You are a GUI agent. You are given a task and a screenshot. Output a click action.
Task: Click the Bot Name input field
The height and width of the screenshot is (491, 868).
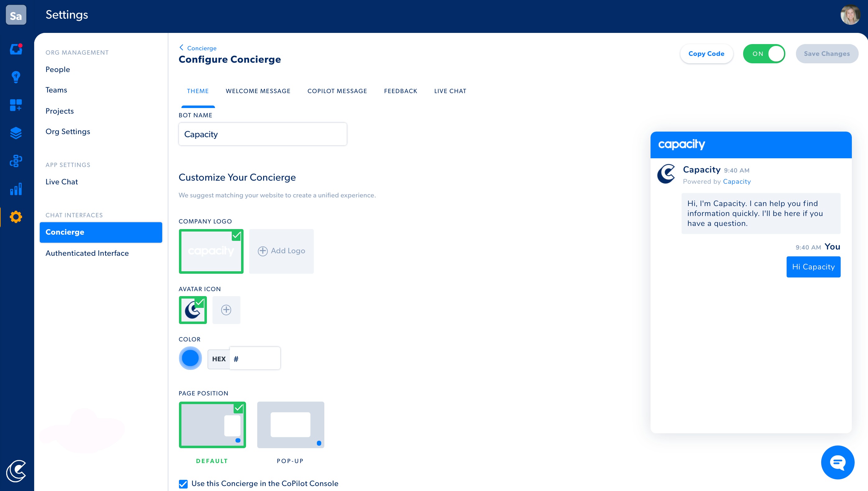pos(262,134)
